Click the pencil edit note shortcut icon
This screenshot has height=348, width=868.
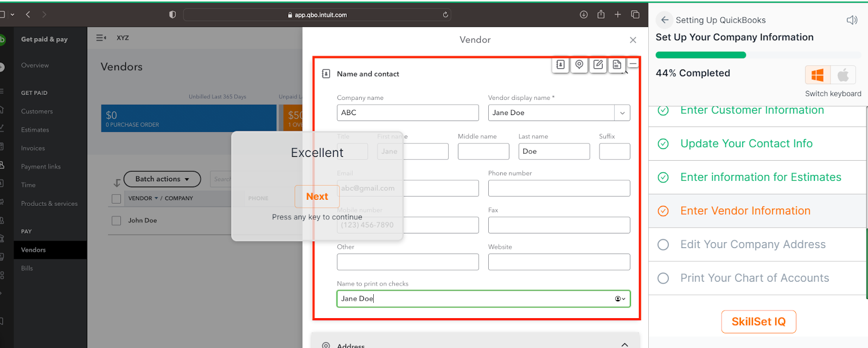click(x=598, y=65)
